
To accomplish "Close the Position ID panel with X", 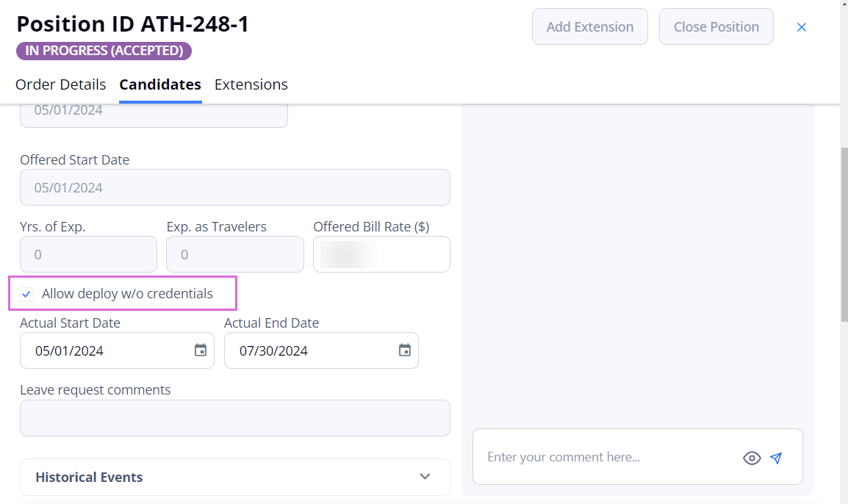I will tap(802, 27).
